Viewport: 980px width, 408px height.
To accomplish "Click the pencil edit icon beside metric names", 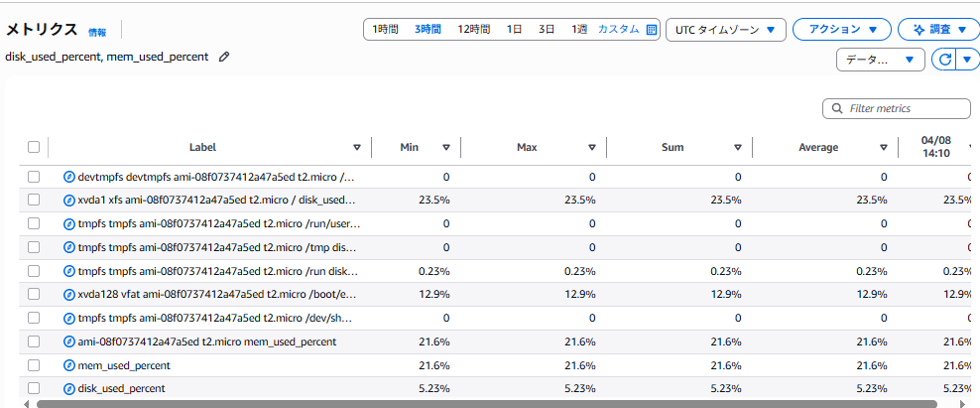I will tap(224, 57).
